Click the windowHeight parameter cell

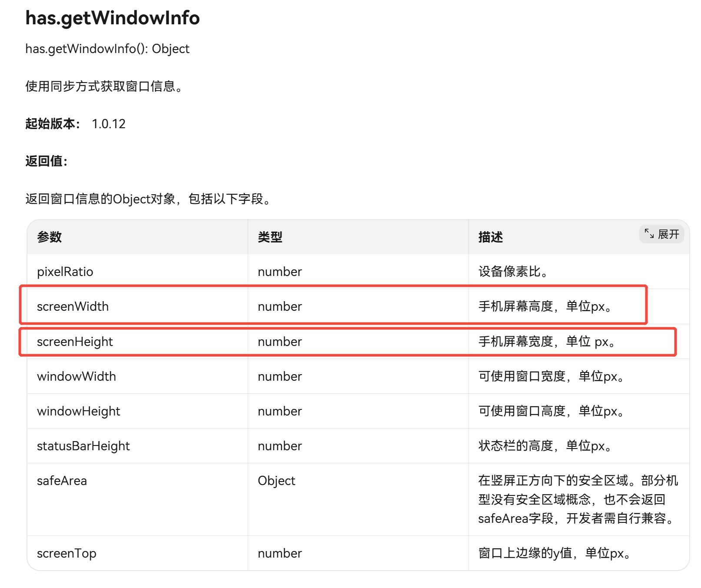click(x=79, y=411)
